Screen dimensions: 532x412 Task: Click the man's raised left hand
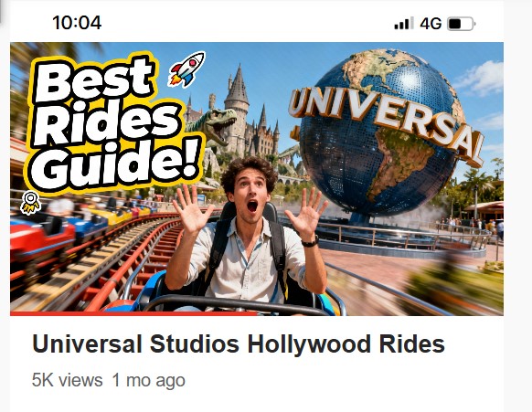[x=307, y=214]
